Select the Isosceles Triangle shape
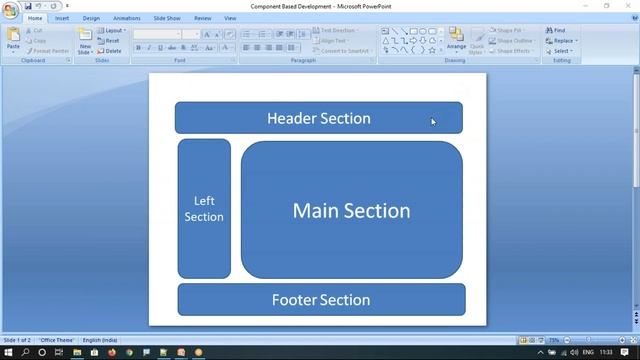640x360 pixels. click(385, 41)
